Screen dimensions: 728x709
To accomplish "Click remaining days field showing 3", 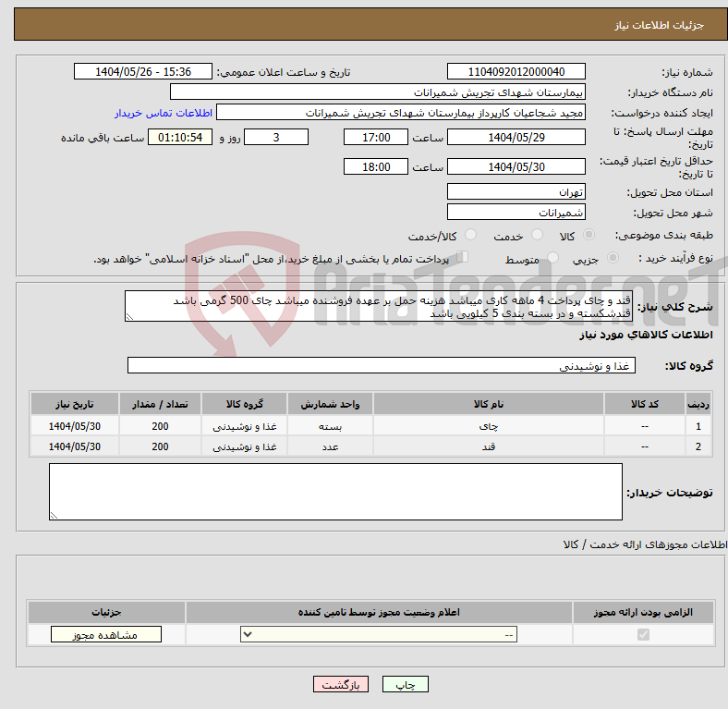I will (276, 137).
